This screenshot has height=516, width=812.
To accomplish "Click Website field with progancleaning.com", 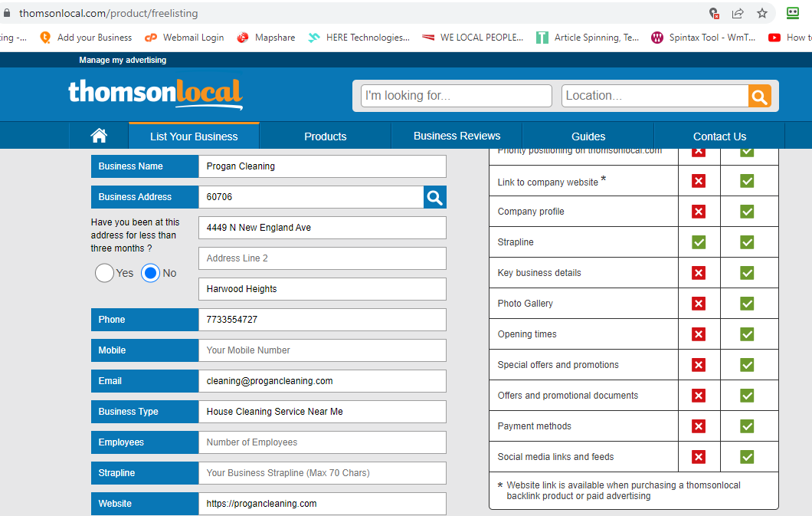I will pos(322,504).
